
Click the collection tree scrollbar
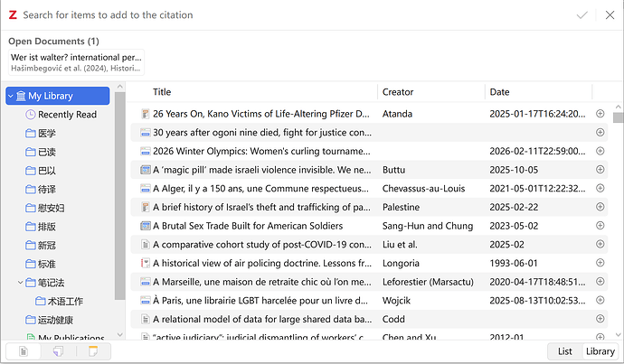[x=119, y=195]
